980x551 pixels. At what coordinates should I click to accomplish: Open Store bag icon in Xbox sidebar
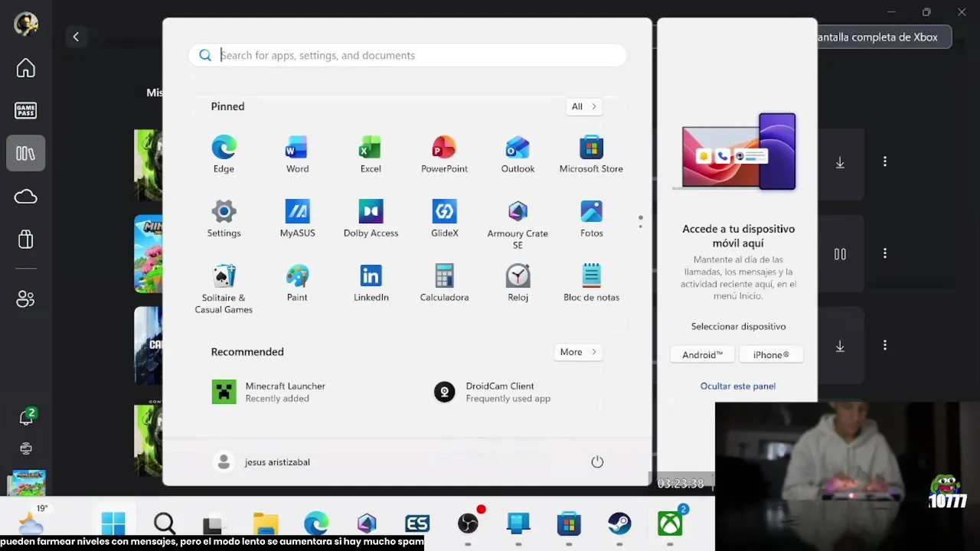click(26, 240)
